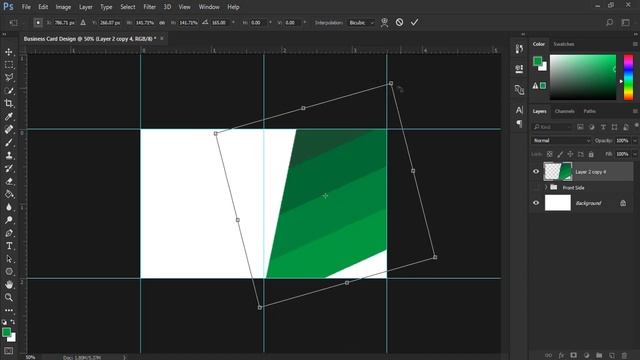Image resolution: width=640 pixels, height=360 pixels.
Task: Expand the Front Side group
Action: coord(546,187)
